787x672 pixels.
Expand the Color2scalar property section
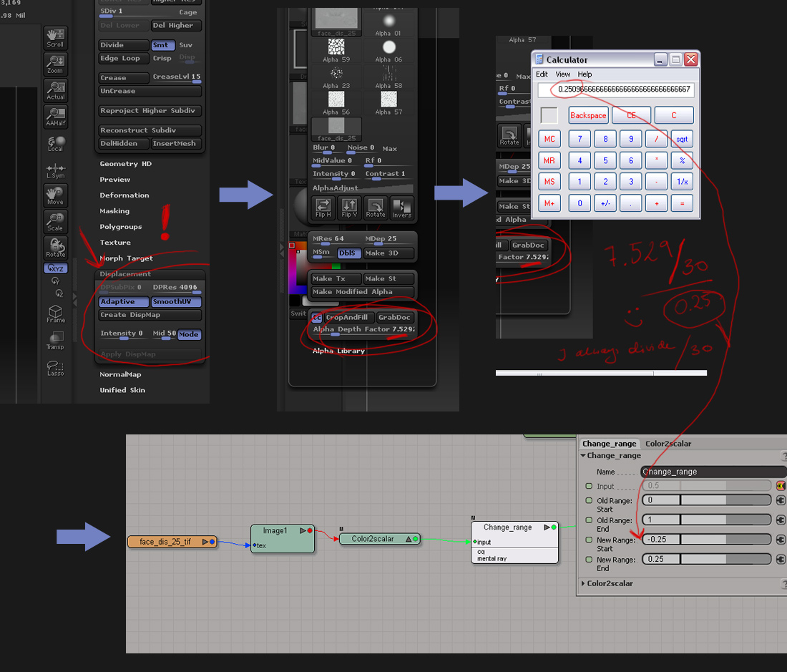click(610, 583)
